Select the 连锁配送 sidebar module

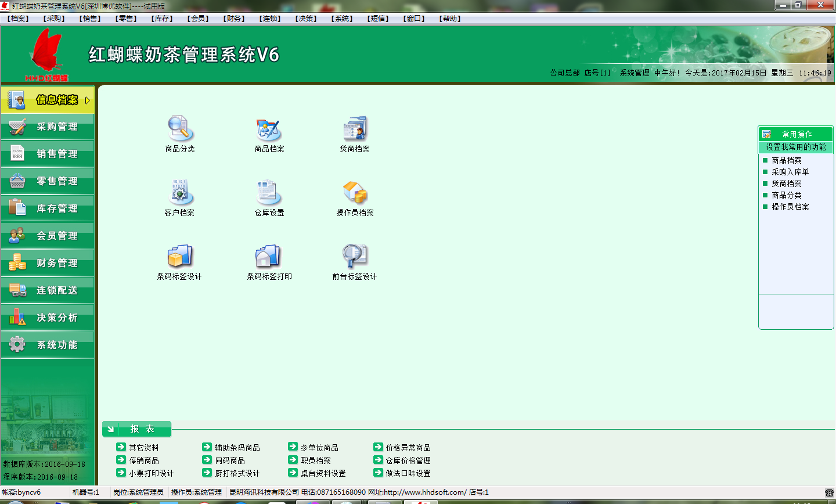pyautogui.click(x=48, y=290)
